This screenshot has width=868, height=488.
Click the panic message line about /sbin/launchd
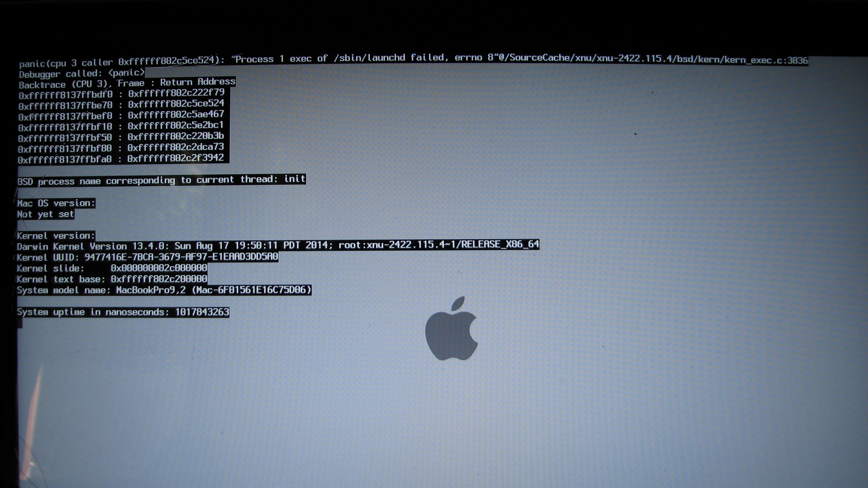pos(413,60)
